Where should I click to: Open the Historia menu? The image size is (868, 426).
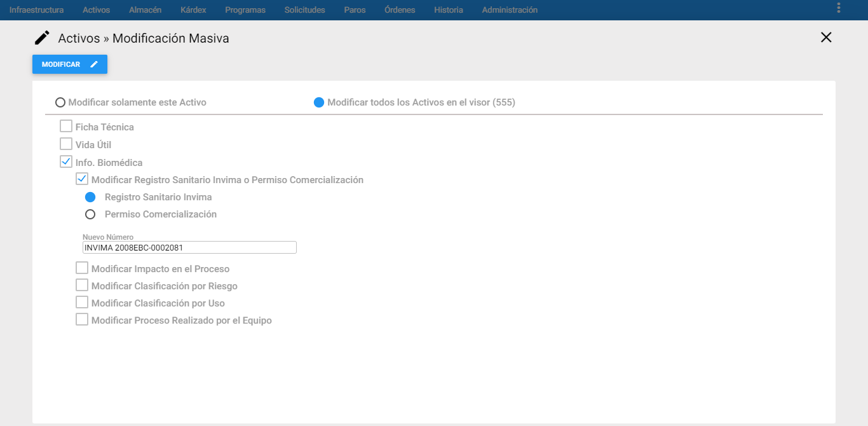[449, 10]
